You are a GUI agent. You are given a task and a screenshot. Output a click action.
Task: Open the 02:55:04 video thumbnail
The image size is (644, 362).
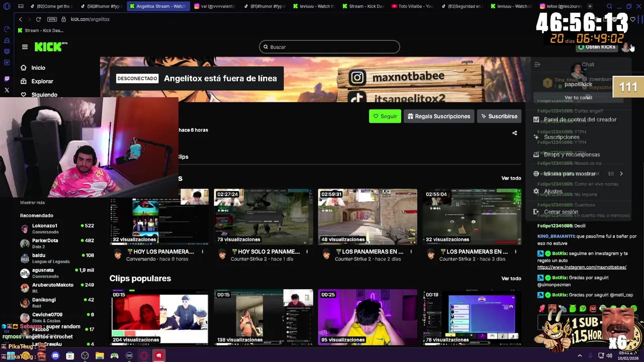point(472,217)
